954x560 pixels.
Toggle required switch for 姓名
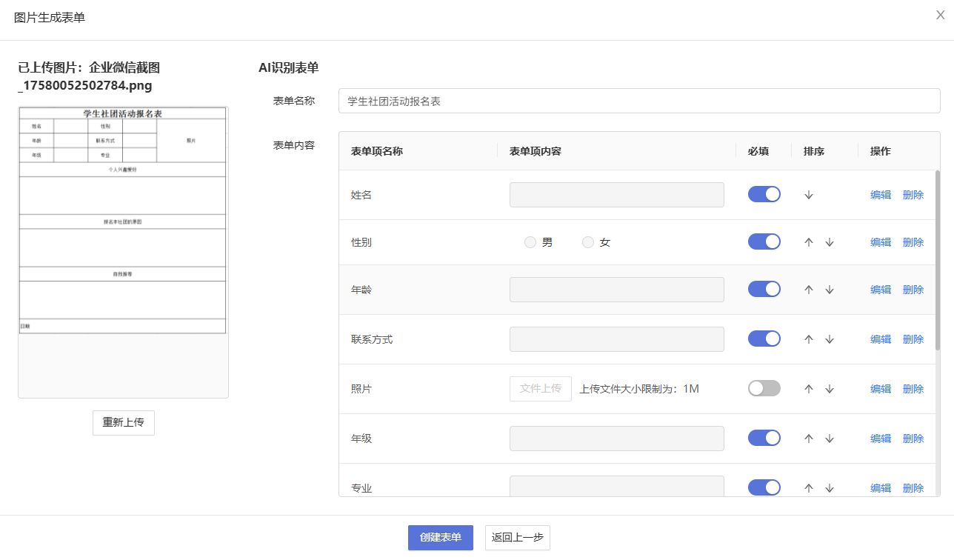764,194
